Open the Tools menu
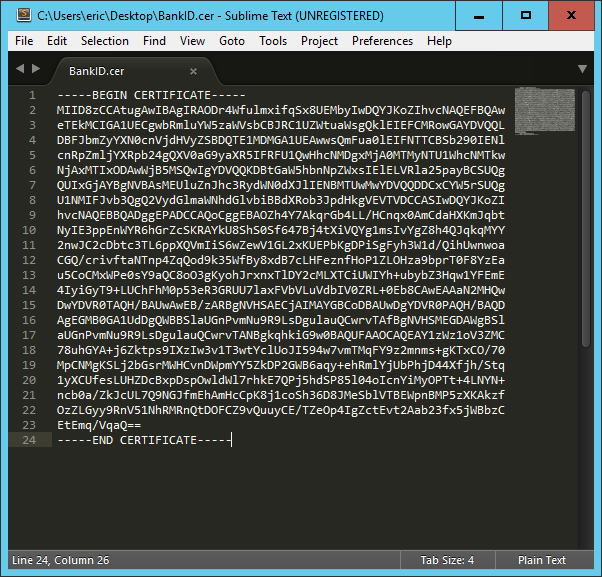602x577 pixels. (273, 41)
